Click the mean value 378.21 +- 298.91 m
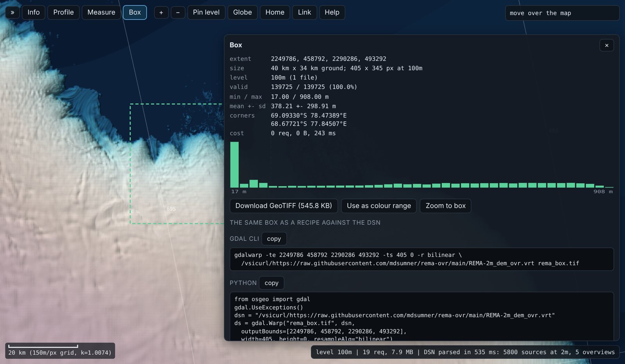This screenshot has width=625, height=364. [304, 106]
